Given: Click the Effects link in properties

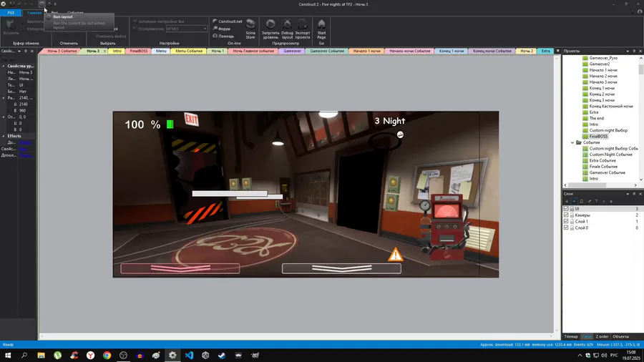Looking at the screenshot, I should 25,142.
